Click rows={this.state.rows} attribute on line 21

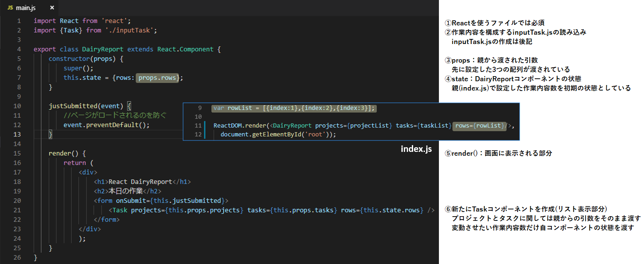(x=382, y=210)
